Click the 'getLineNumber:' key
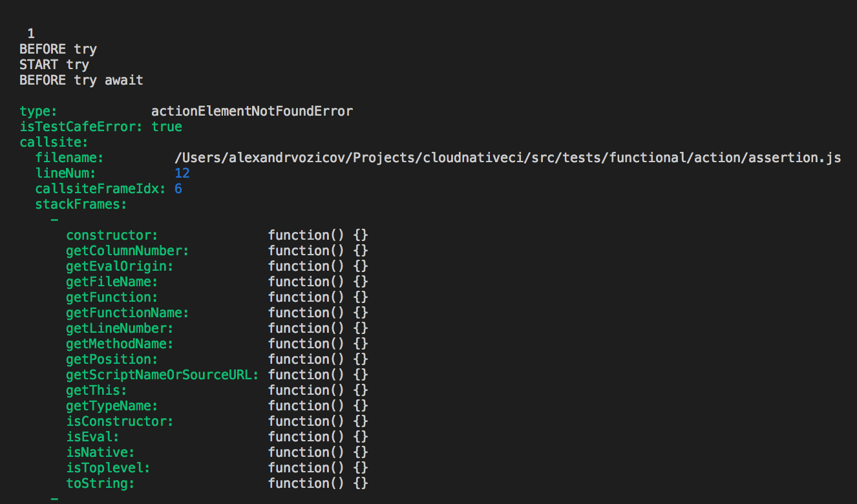The height and width of the screenshot is (504, 857). click(x=120, y=328)
